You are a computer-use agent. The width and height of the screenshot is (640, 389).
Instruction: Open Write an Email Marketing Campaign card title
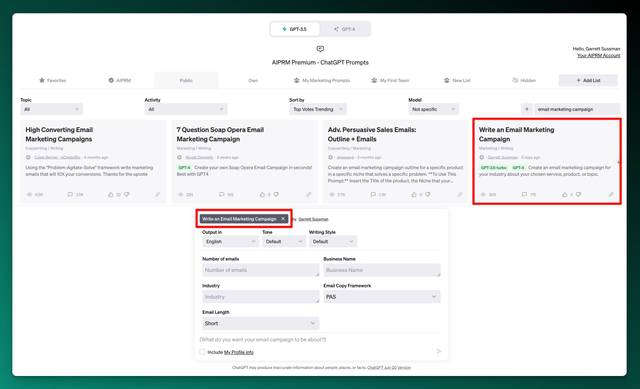click(516, 134)
